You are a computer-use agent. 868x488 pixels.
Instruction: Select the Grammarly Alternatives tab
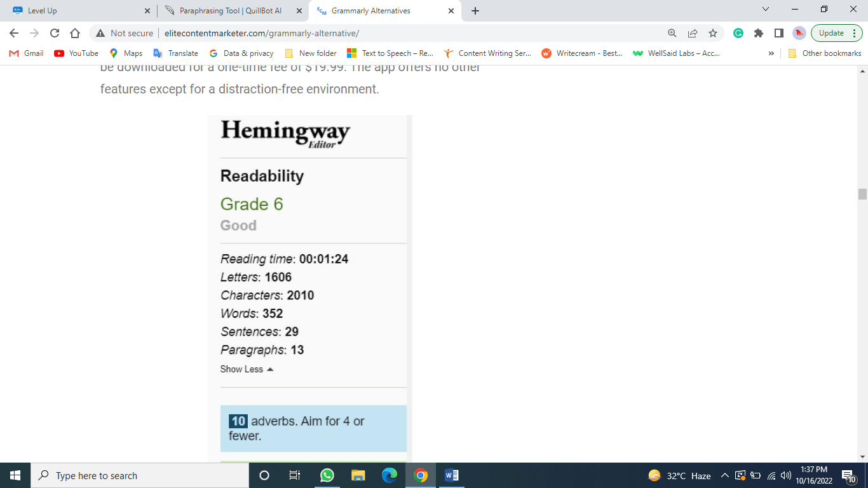click(x=386, y=11)
